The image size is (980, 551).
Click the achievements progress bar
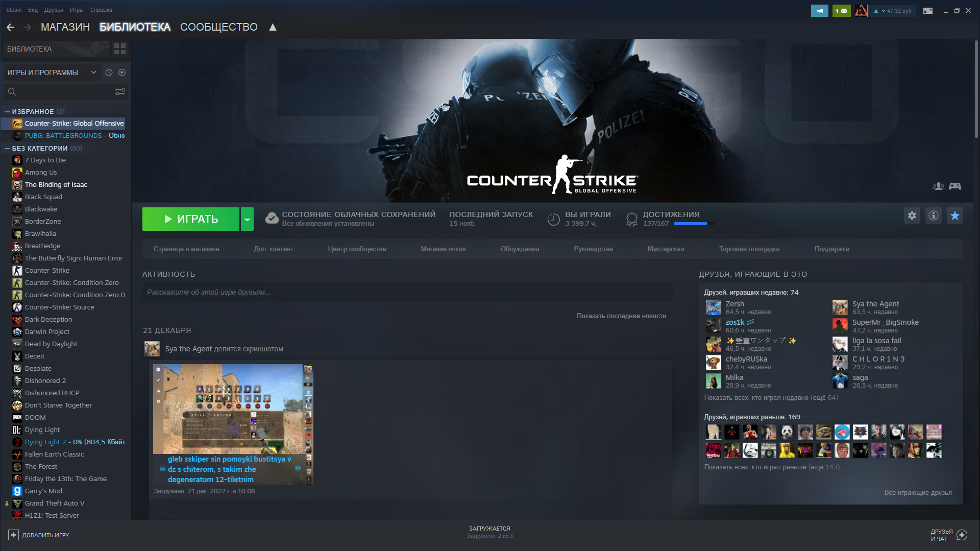point(694,224)
